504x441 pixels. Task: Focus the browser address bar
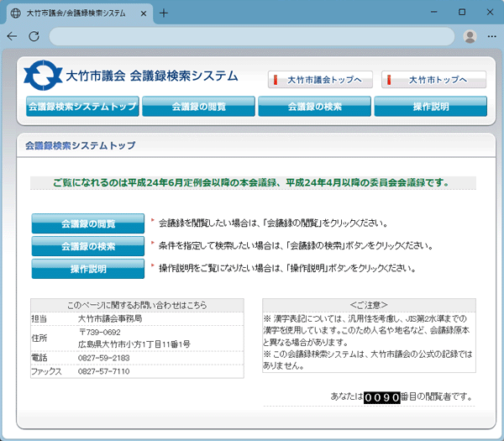click(252, 36)
